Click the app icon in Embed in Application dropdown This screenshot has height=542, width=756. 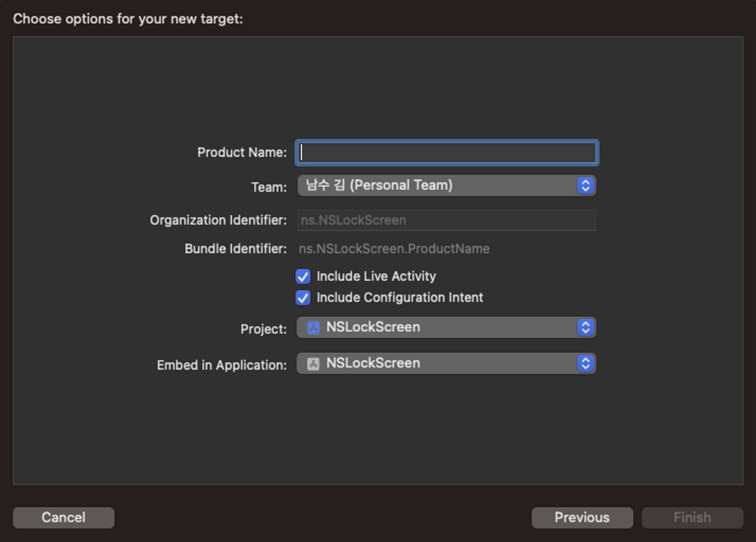point(313,364)
